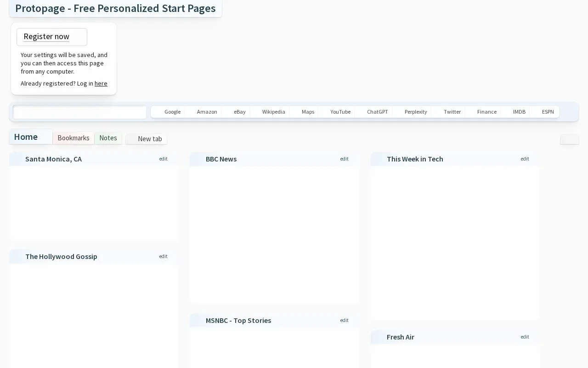Click the Register now button

(x=52, y=37)
